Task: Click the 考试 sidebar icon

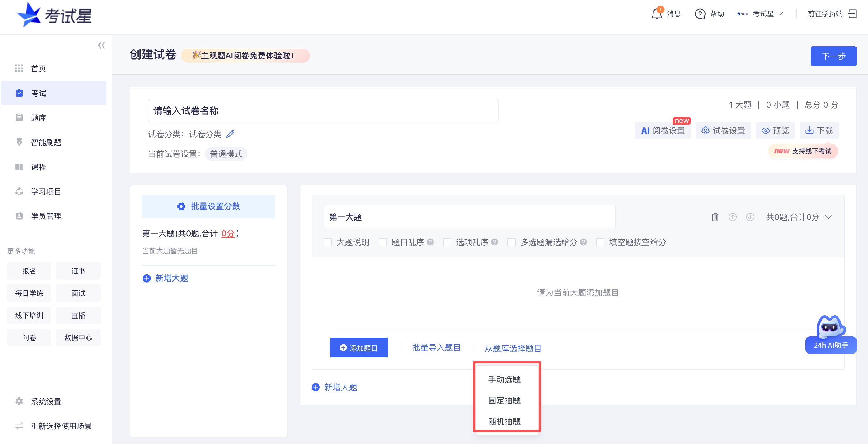Action: (x=19, y=93)
